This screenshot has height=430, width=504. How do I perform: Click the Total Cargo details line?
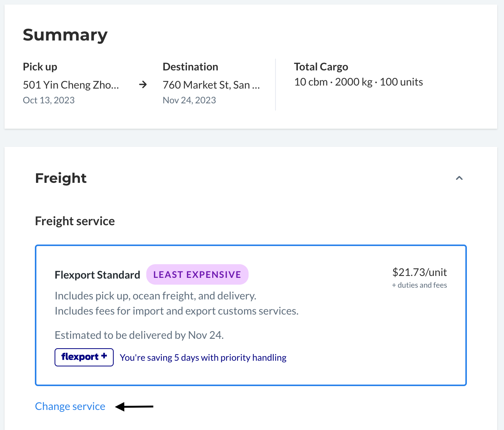coord(358,82)
